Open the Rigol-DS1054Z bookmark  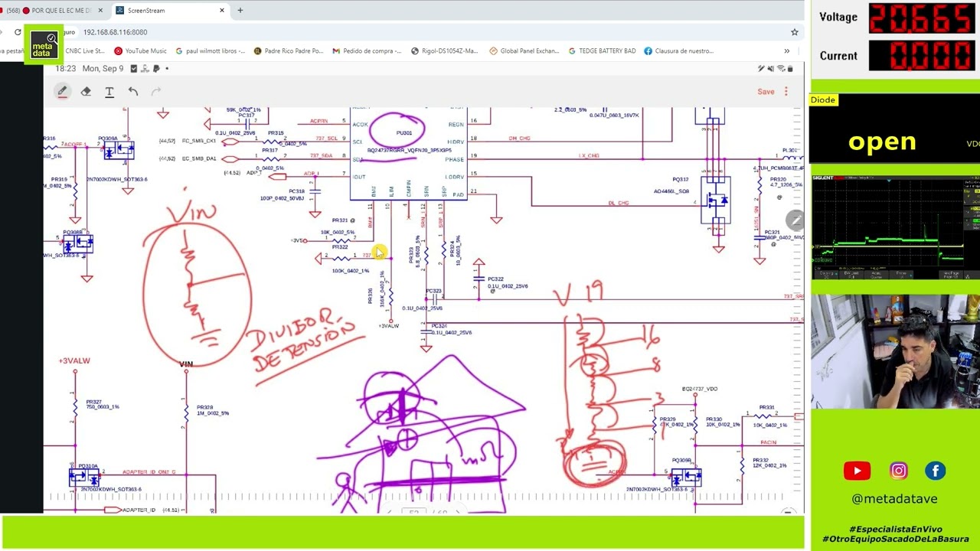445,51
